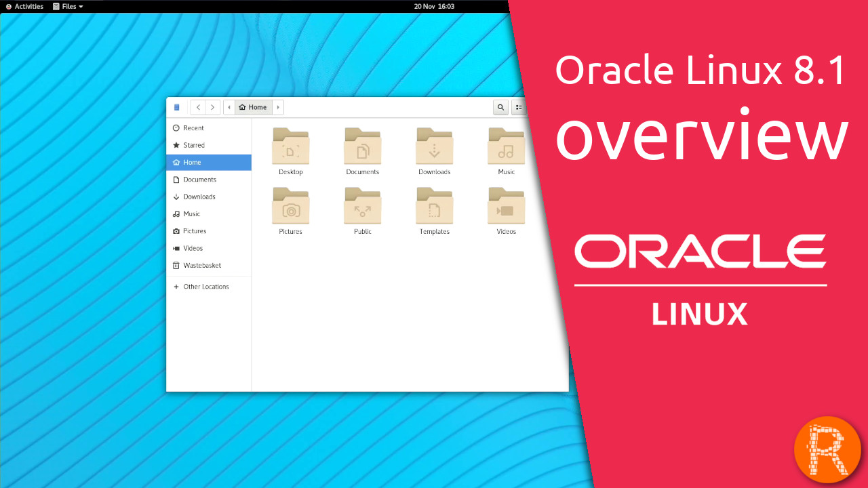Click the Home button in the path bar
The width and height of the screenshot is (868, 488).
[x=254, y=107]
